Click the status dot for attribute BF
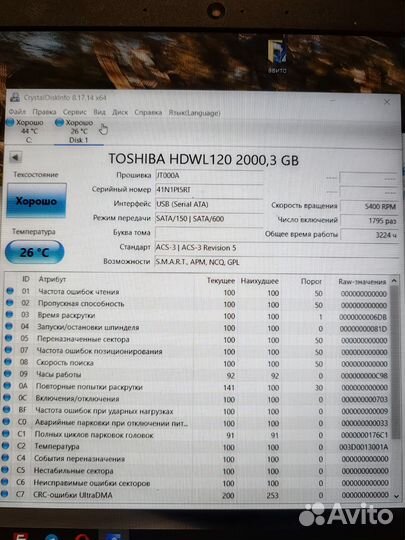 (7, 410)
